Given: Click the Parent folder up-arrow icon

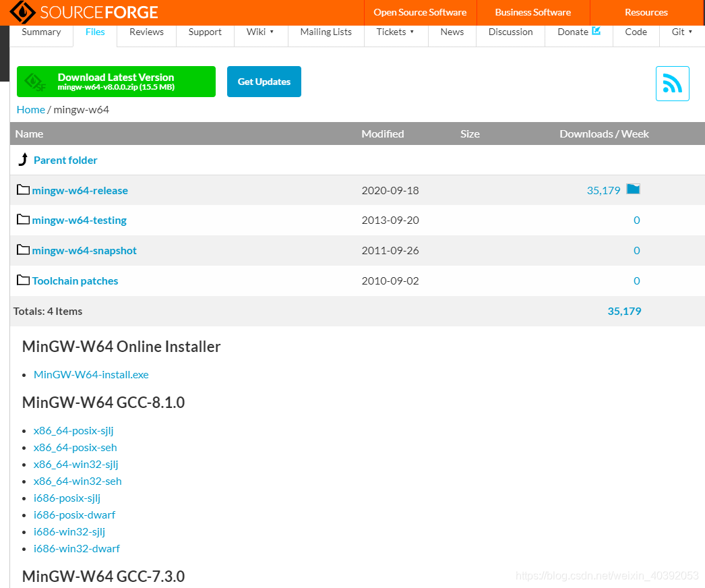Looking at the screenshot, I should click(23, 159).
